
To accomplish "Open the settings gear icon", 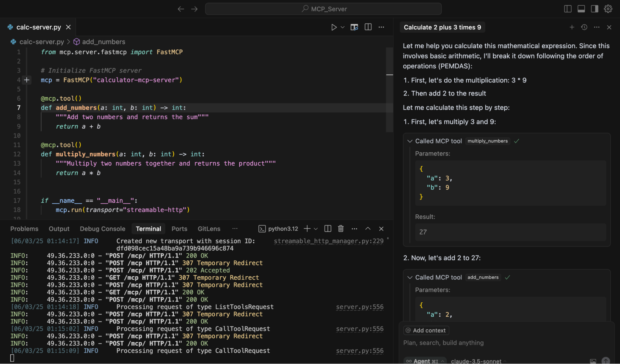I will [x=608, y=9].
